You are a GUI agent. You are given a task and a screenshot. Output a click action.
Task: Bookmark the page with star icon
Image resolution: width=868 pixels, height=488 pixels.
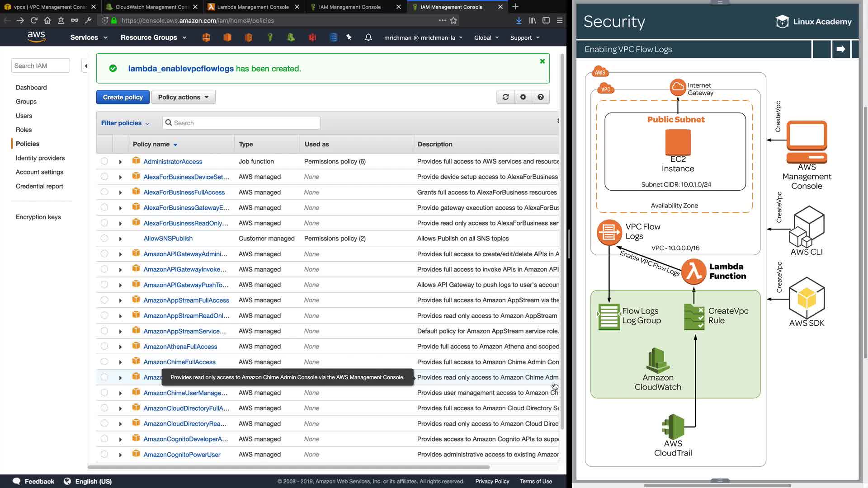pos(453,20)
